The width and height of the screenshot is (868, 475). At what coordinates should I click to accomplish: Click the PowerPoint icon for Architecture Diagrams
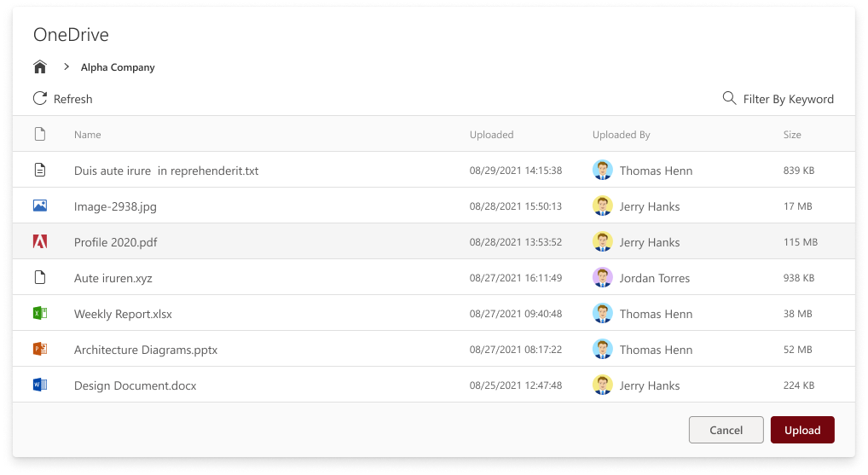point(40,350)
